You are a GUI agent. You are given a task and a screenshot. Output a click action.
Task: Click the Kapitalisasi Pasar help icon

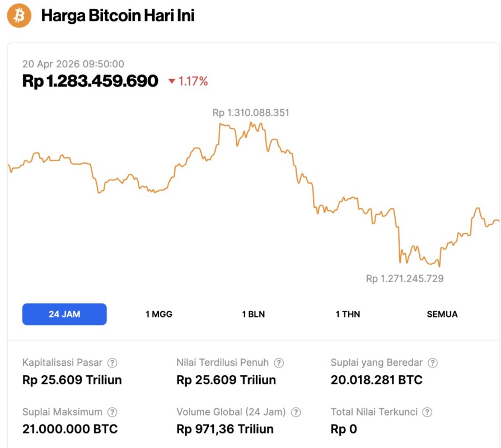point(112,363)
